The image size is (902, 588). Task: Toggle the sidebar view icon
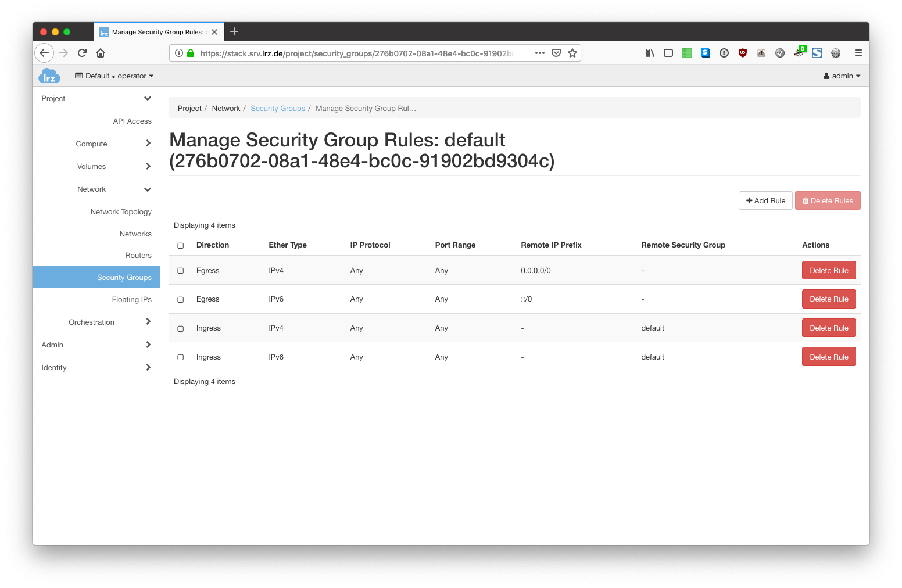[x=668, y=53]
